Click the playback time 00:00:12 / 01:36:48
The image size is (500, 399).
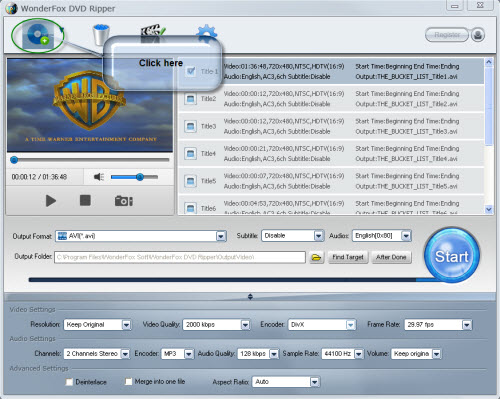point(39,177)
